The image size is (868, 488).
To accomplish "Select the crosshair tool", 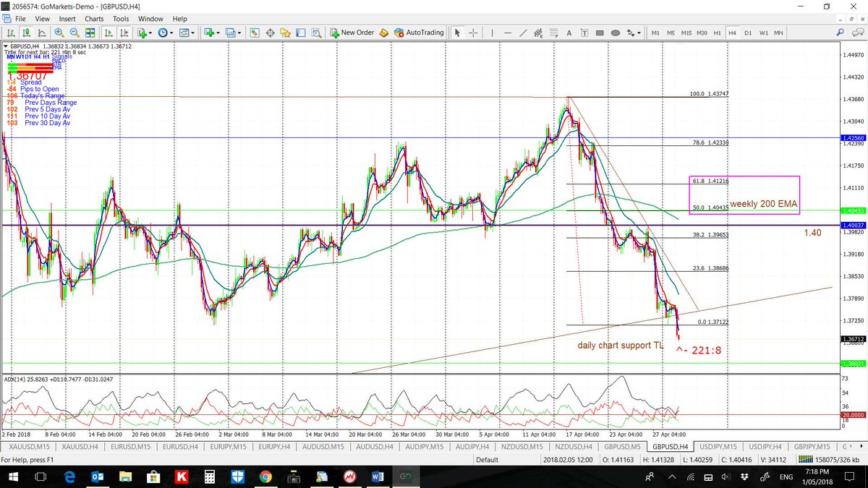I will coord(473,33).
